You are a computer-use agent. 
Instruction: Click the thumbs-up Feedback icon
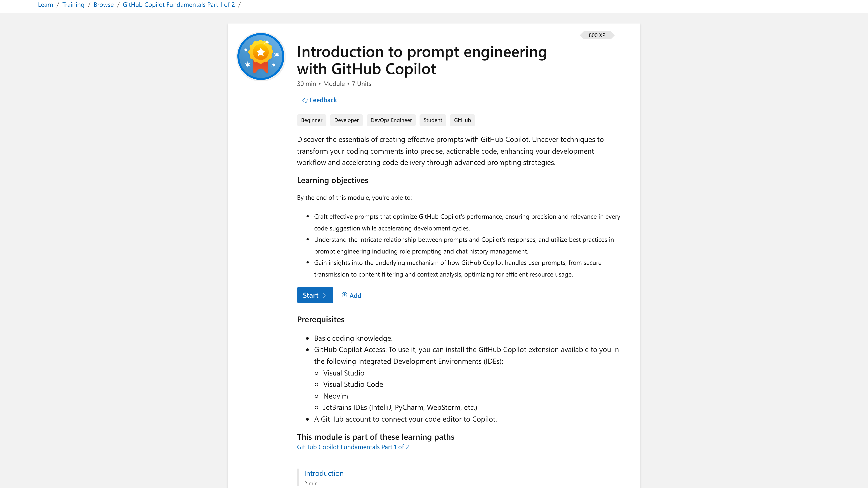[305, 100]
